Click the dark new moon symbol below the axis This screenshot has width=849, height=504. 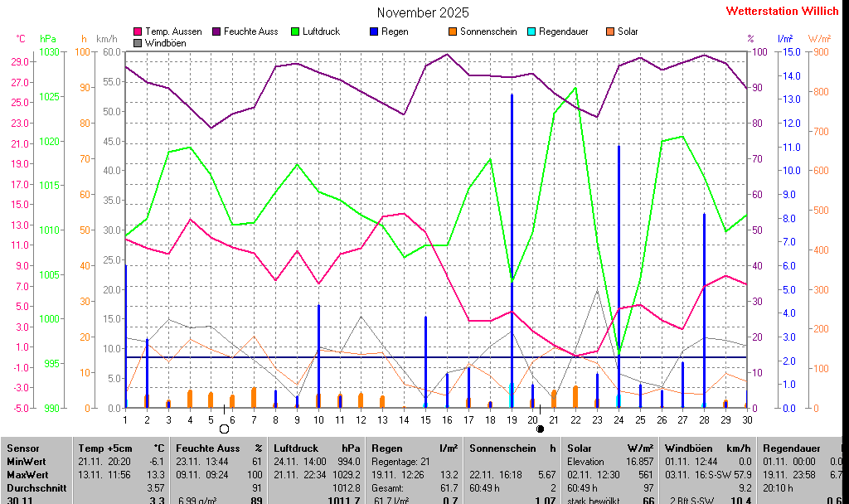point(541,429)
